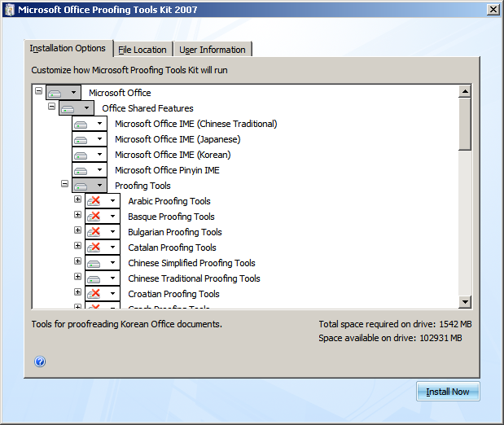
Task: Open install dropdown for Arabic Proofing Tools
Action: (103, 200)
